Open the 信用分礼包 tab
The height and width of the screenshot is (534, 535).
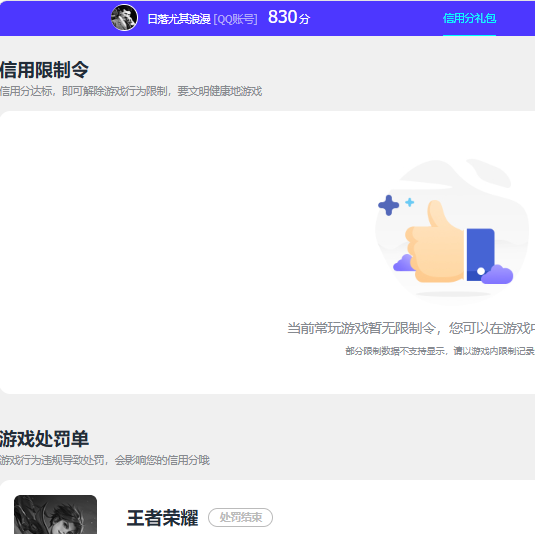click(469, 18)
